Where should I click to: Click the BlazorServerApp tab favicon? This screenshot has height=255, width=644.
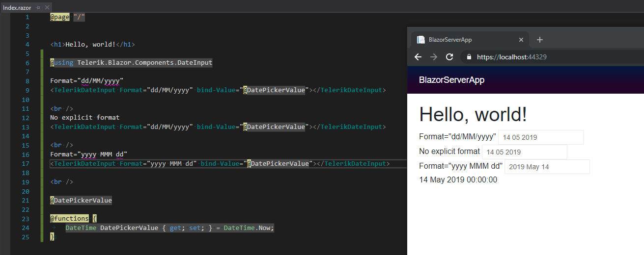[421, 40]
